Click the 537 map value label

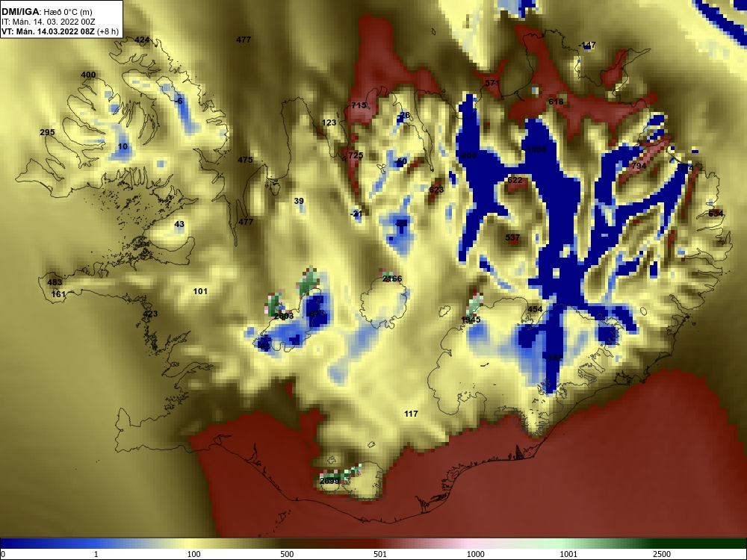(512, 237)
